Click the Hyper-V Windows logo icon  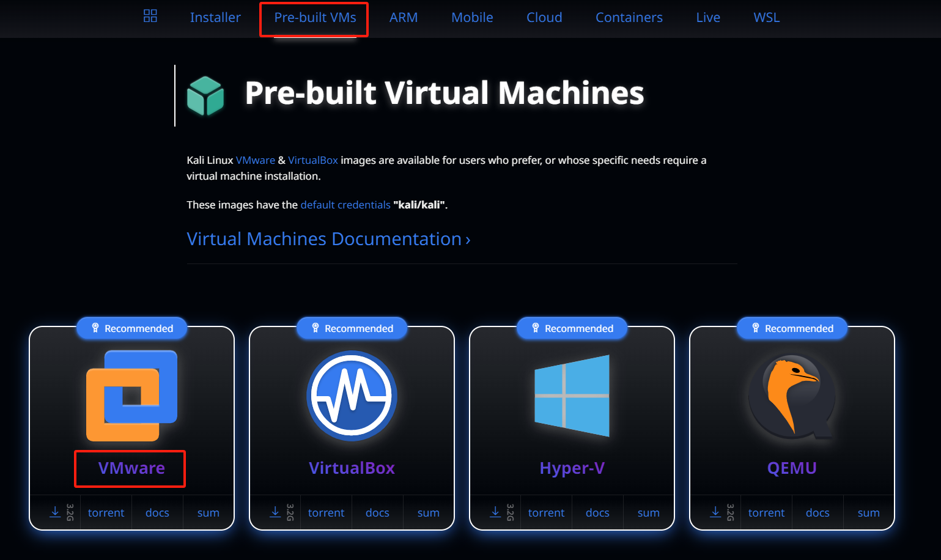click(x=572, y=396)
